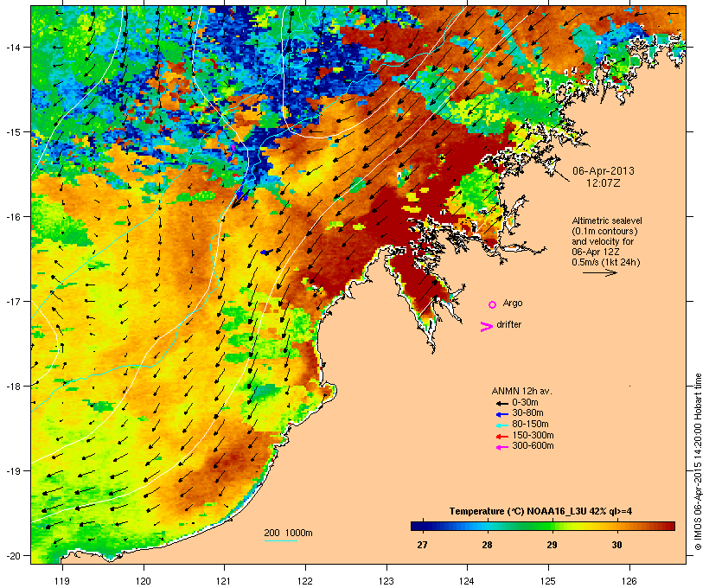Viewport: 709px width, 588px height.
Task: Click the time label 12:07Z
Action: pyautogui.click(x=604, y=183)
